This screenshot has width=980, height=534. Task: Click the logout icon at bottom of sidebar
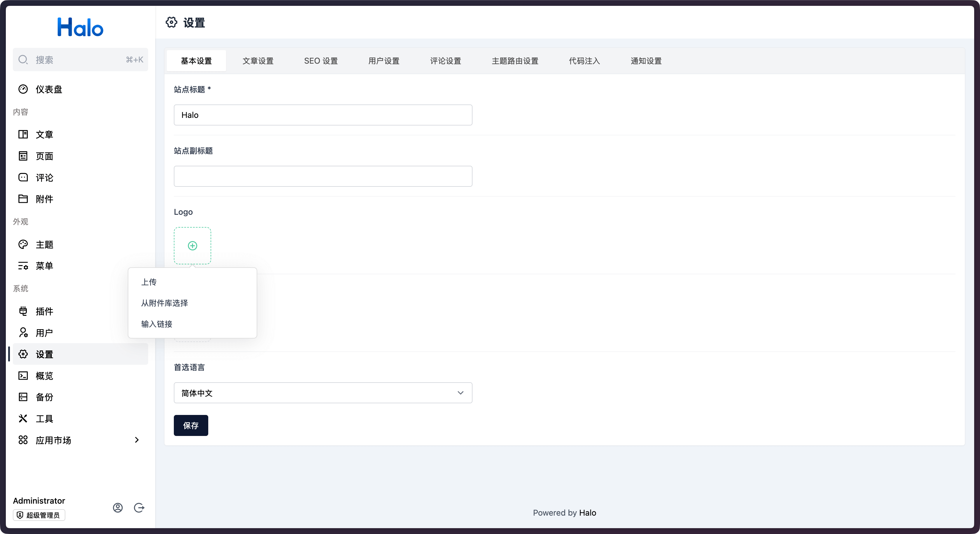(x=139, y=508)
